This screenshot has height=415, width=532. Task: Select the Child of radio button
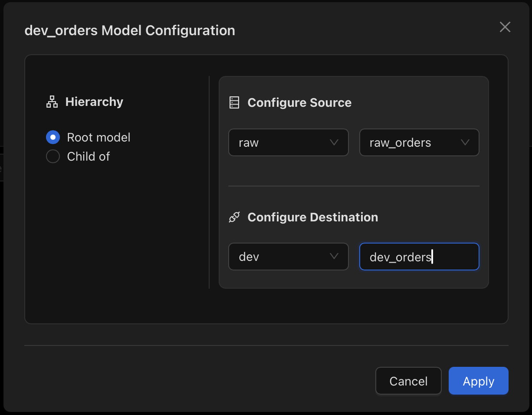tap(53, 156)
